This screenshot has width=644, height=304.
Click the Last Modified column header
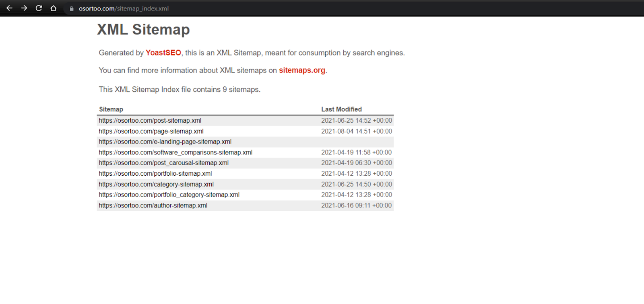pyautogui.click(x=341, y=109)
